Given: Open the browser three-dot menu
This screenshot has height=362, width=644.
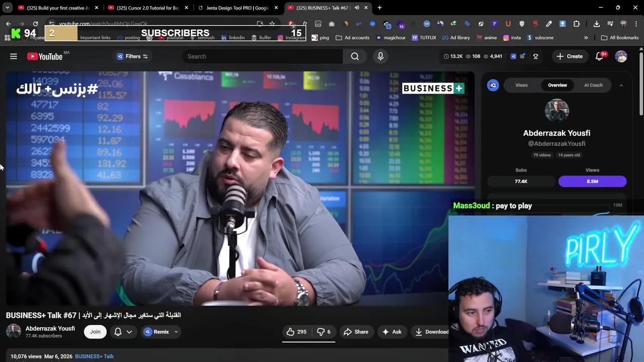Looking at the screenshot, I should tap(636, 24).
